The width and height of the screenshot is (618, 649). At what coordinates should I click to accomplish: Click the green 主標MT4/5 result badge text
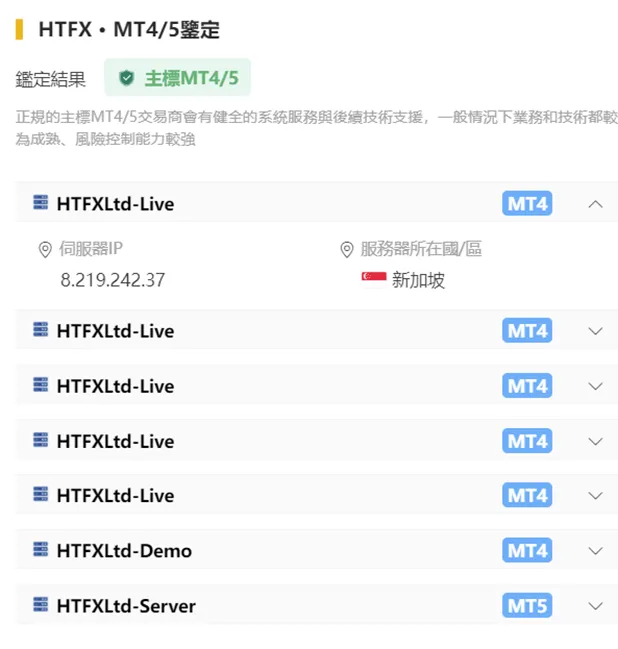tap(192, 78)
